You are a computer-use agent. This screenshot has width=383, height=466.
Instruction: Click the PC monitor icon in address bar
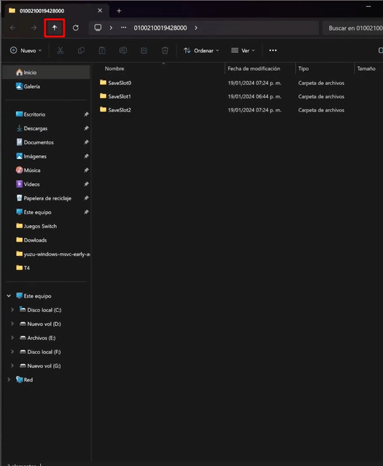pos(98,28)
